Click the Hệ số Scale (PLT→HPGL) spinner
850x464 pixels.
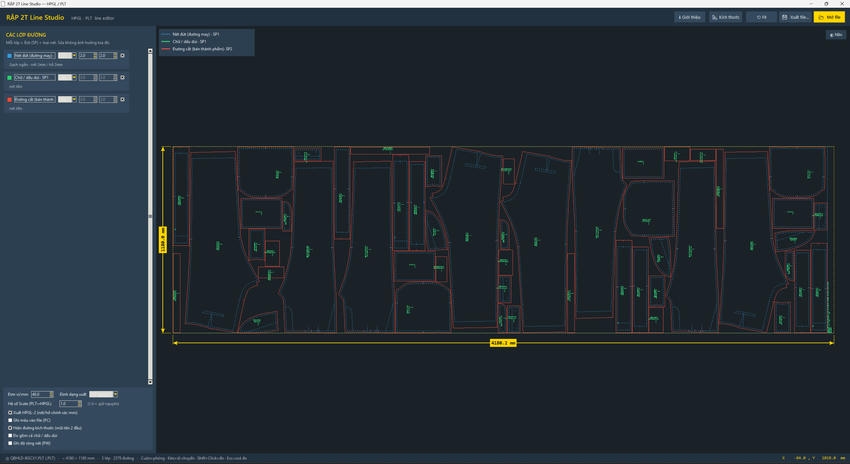coord(70,404)
